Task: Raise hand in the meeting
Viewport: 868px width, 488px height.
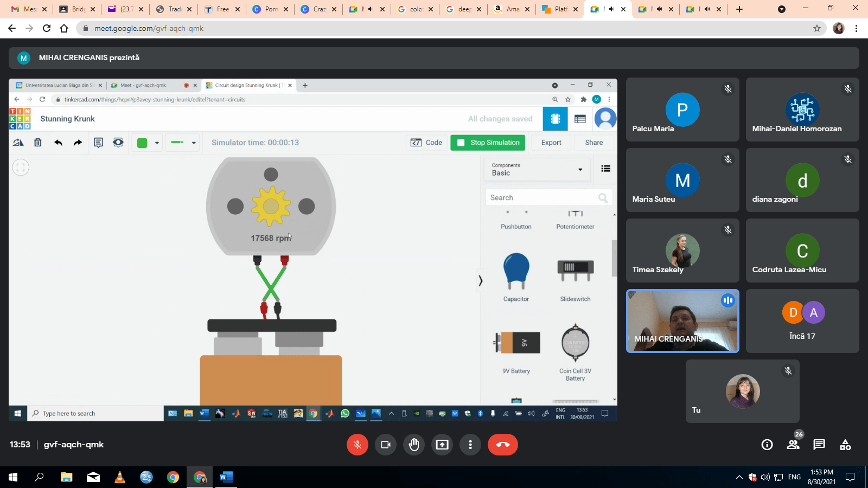Action: click(x=414, y=445)
